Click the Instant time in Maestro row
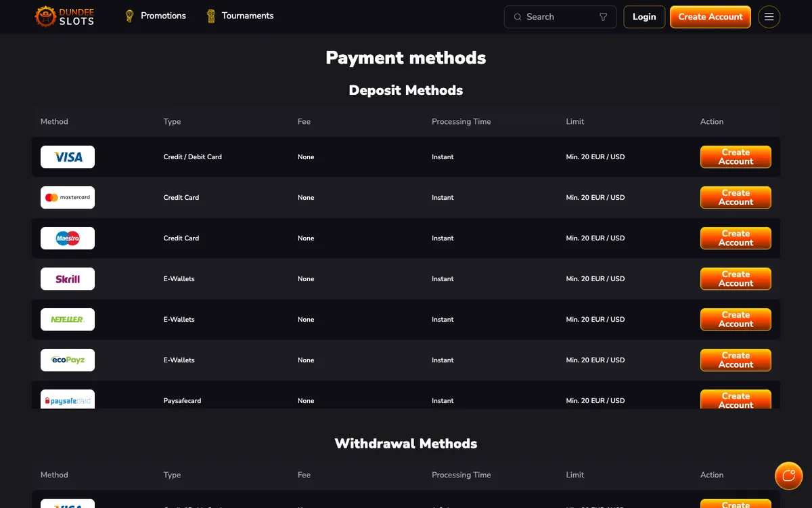The width and height of the screenshot is (812, 508). (443, 238)
